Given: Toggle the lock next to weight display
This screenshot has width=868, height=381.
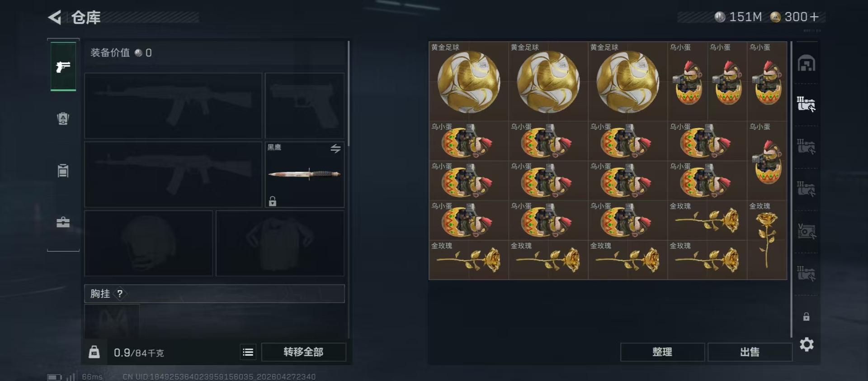Looking at the screenshot, I should click(94, 352).
